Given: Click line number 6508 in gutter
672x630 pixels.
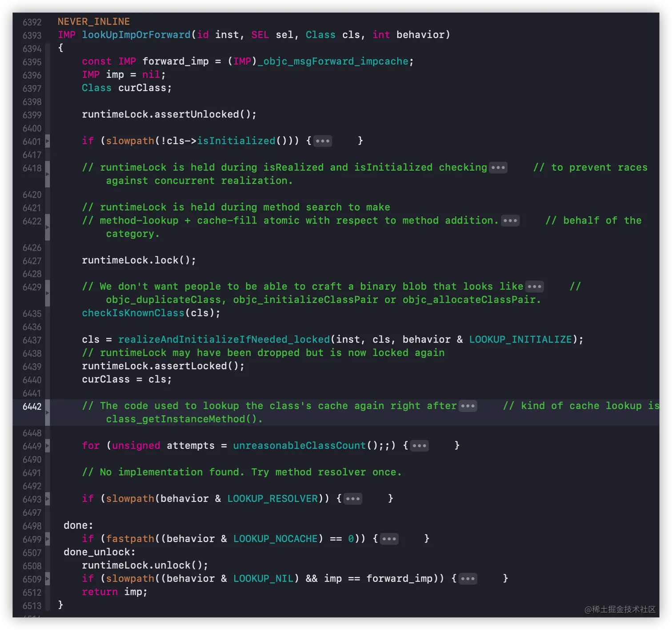Looking at the screenshot, I should 32,566.
